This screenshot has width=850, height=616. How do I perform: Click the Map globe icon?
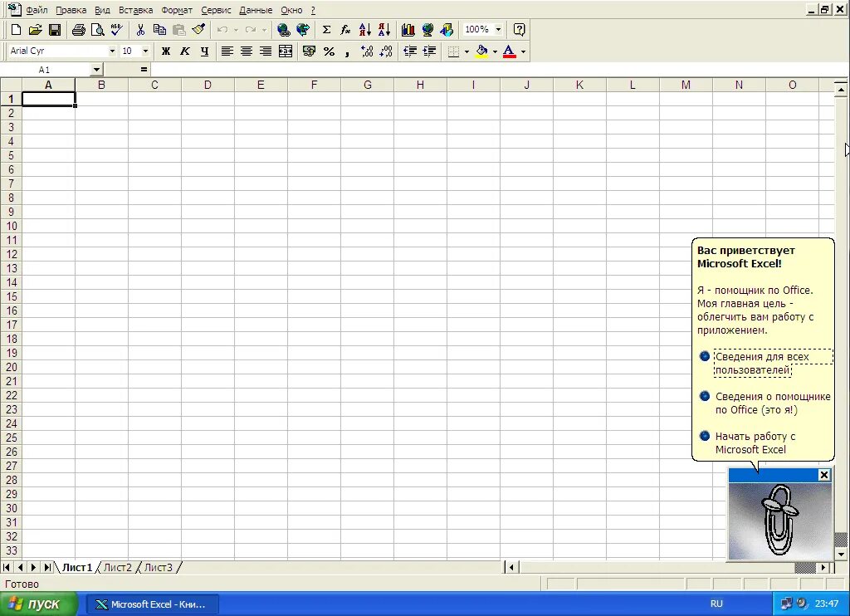[x=427, y=30]
